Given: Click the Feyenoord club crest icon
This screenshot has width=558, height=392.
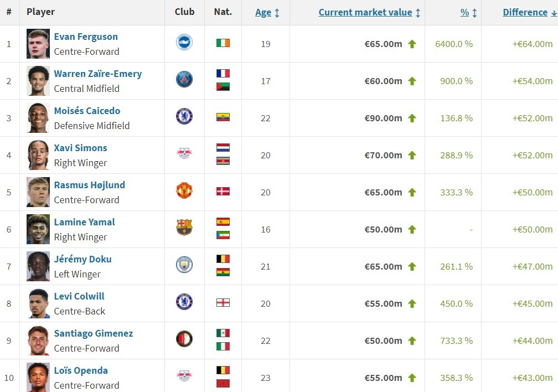Looking at the screenshot, I should (184, 339).
